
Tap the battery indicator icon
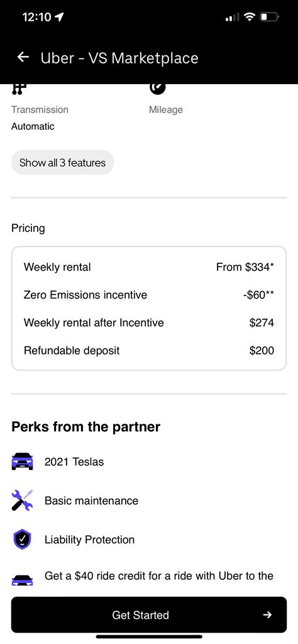click(270, 17)
